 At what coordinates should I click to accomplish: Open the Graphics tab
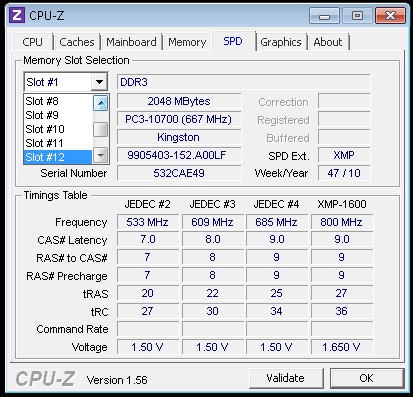(x=281, y=42)
